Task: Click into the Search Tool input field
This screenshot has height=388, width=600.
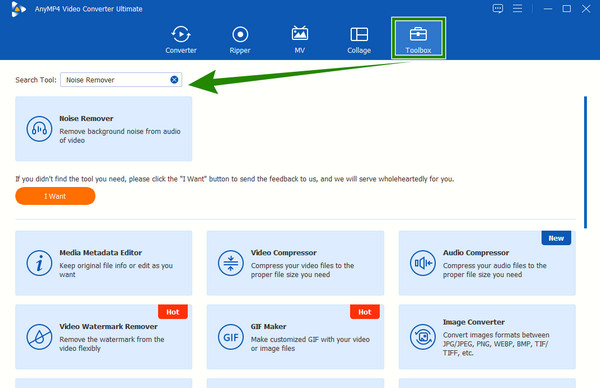Action: click(x=121, y=80)
